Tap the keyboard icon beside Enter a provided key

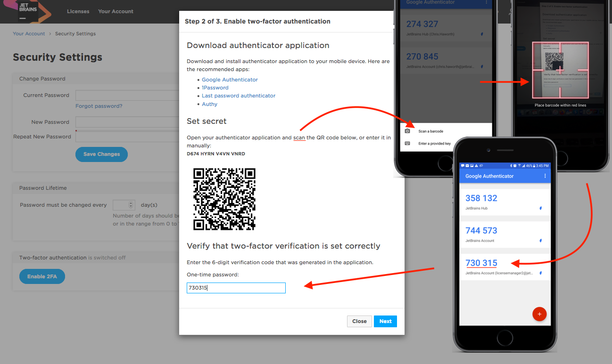coord(408,144)
